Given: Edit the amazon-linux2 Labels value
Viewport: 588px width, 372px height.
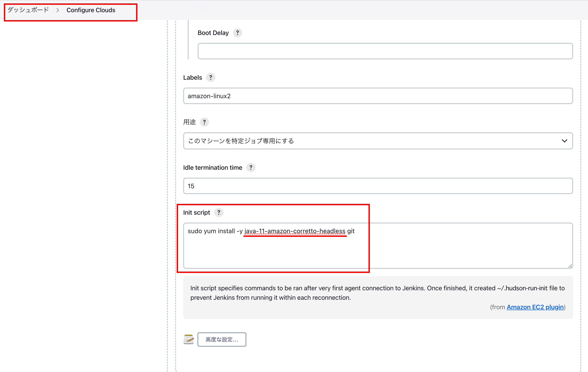Looking at the screenshot, I should click(378, 96).
